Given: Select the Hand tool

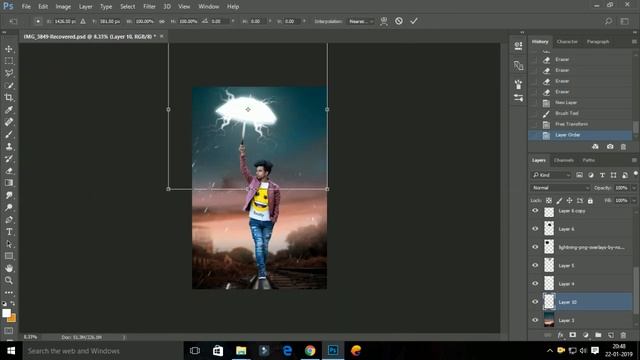Looking at the screenshot, I should point(9,268).
